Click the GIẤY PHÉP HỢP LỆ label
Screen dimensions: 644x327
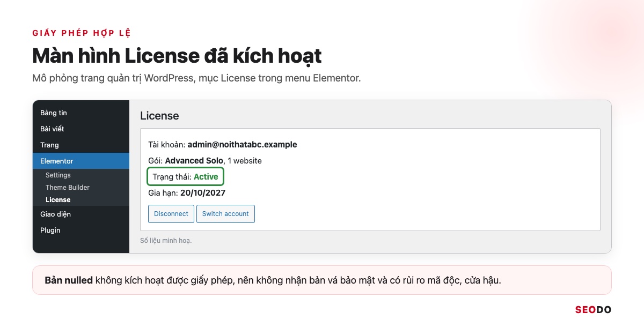(82, 33)
